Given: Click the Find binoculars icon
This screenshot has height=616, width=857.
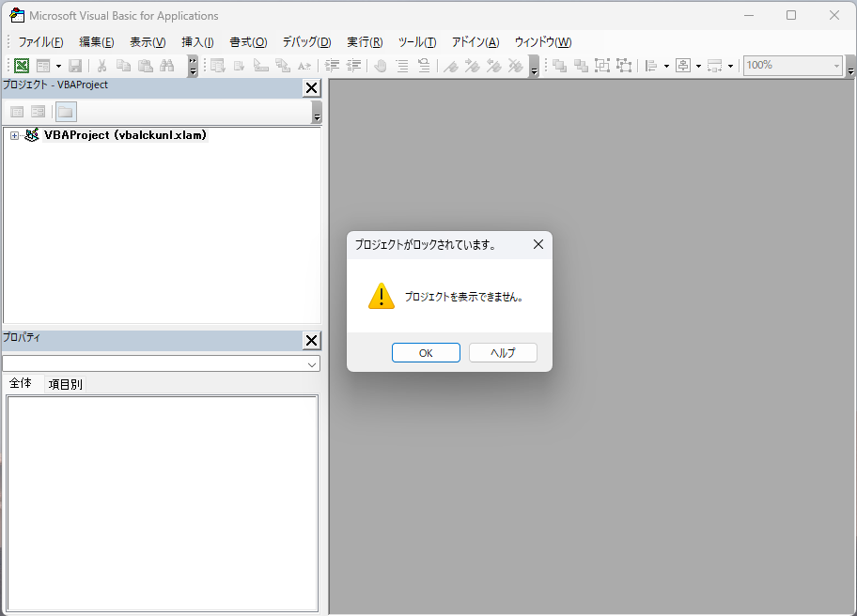Looking at the screenshot, I should pos(167,66).
